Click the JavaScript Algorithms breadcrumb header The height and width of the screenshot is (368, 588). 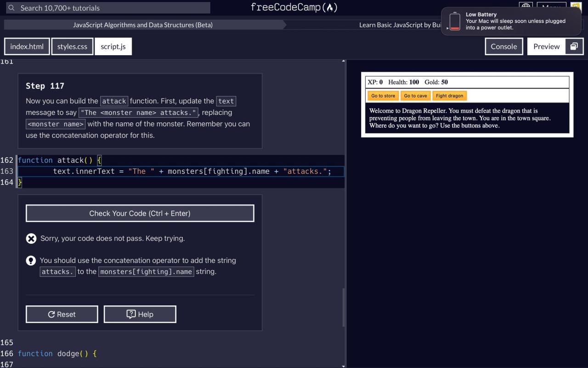[x=143, y=25]
